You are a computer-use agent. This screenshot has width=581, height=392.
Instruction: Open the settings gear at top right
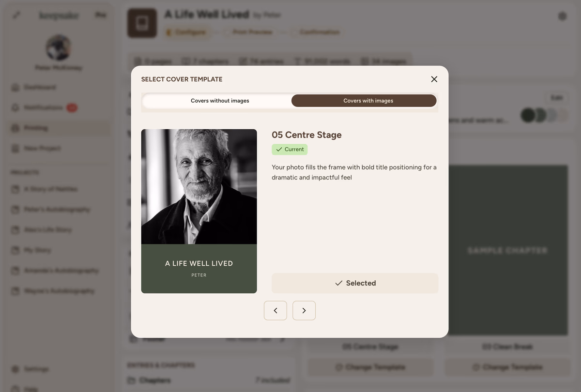tap(562, 16)
